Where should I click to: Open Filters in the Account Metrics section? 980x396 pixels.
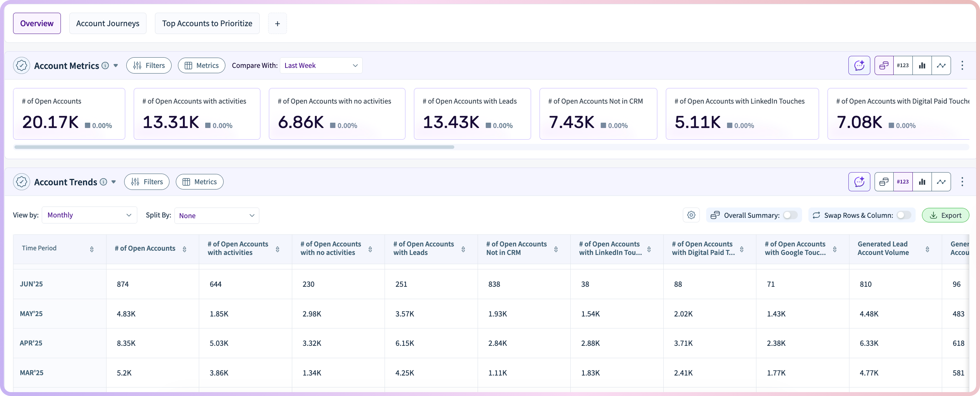[149, 65]
